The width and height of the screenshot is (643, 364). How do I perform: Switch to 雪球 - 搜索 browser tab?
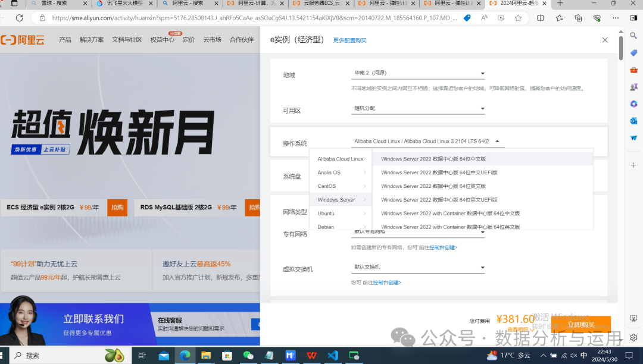point(58,4)
